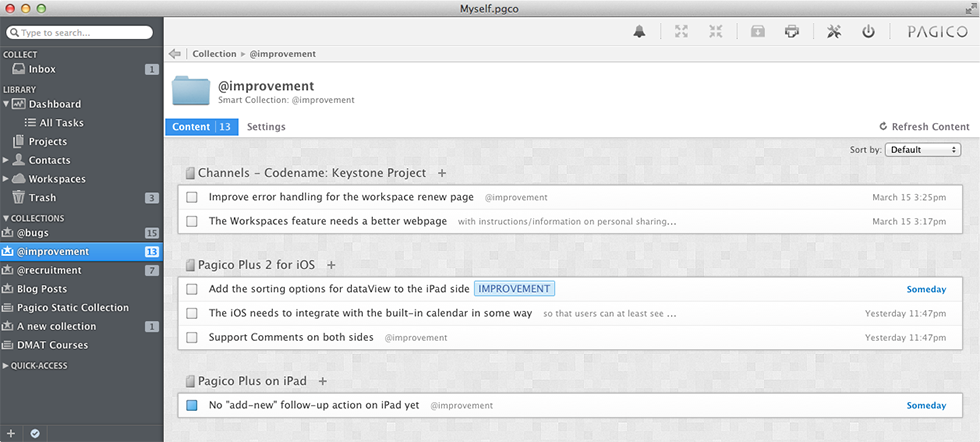Click the Inbox tray icon
The width and height of the screenshot is (980, 442).
19,69
